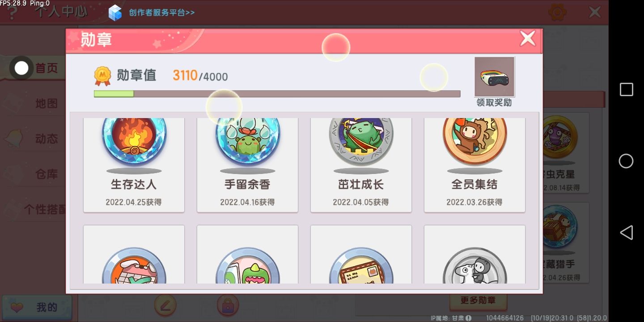The height and width of the screenshot is (322, 644).
Task: Select the grey horse rider medal
Action: point(475,254)
